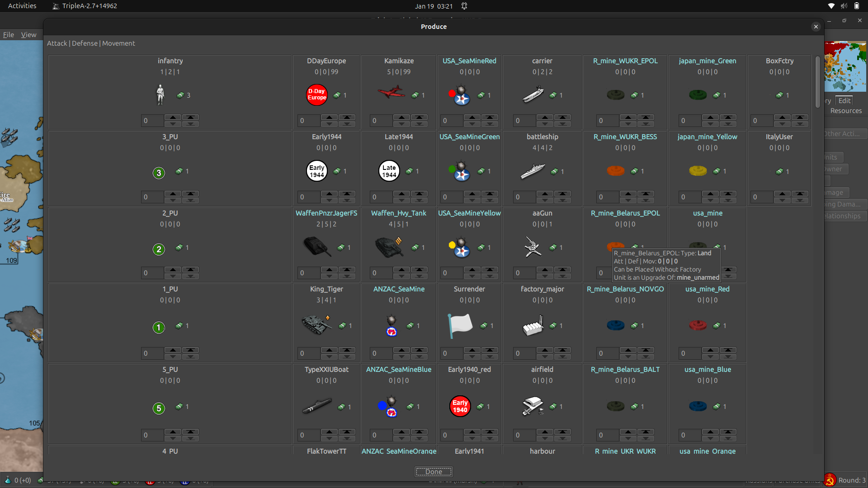Select the D-Day Europe marker icon

click(x=316, y=94)
